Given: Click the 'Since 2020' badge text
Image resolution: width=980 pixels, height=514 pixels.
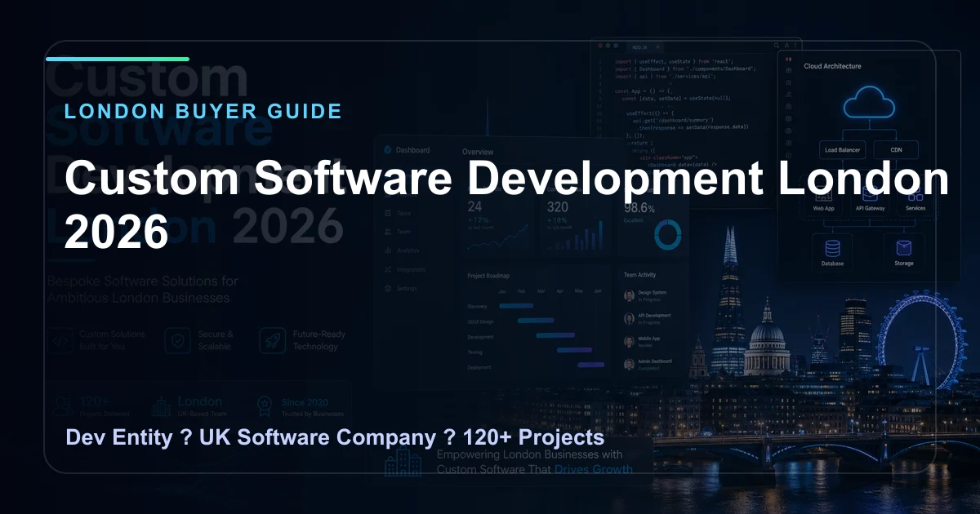Looking at the screenshot, I should 304,401.
